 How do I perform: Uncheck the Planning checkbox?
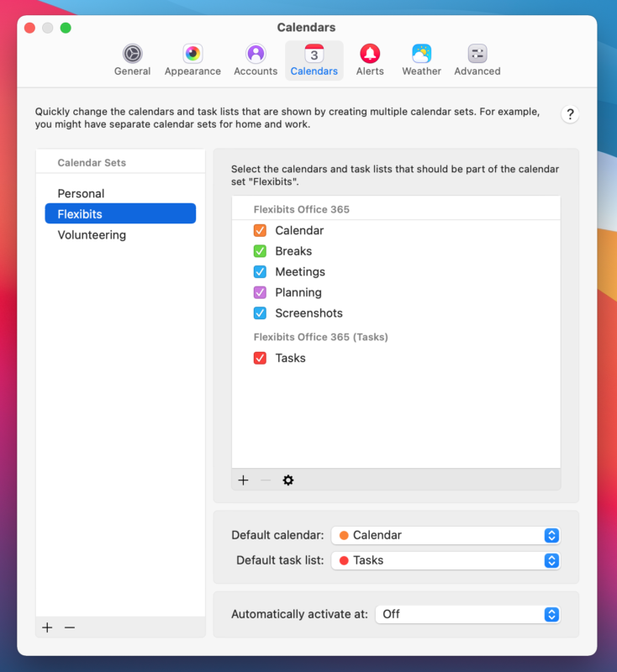[260, 292]
